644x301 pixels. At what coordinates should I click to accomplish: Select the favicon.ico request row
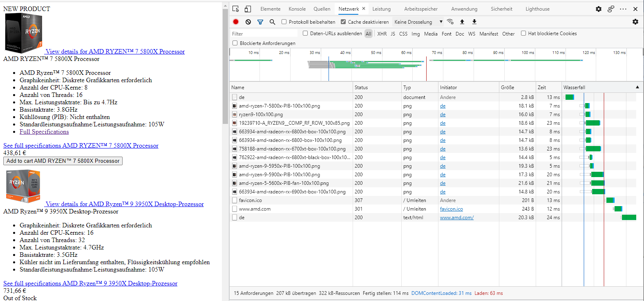click(396, 200)
